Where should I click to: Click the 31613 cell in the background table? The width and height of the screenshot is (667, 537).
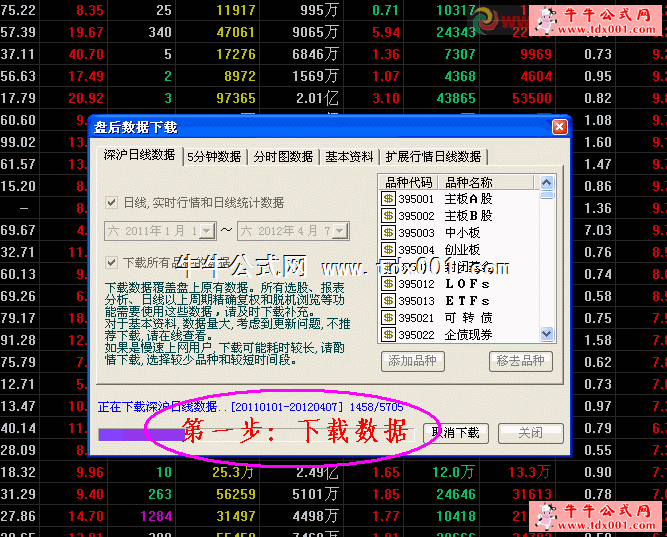click(x=532, y=494)
